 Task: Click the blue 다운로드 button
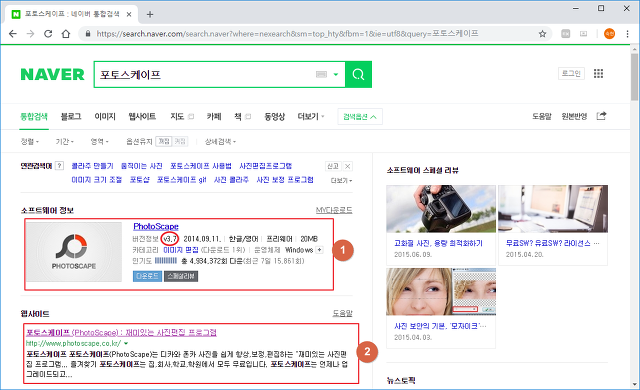point(147,276)
